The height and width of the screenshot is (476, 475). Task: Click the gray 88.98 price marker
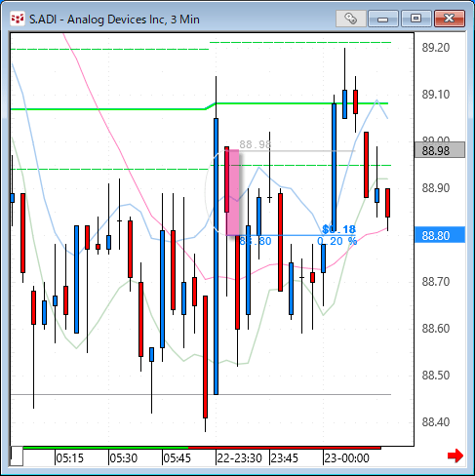click(440, 150)
